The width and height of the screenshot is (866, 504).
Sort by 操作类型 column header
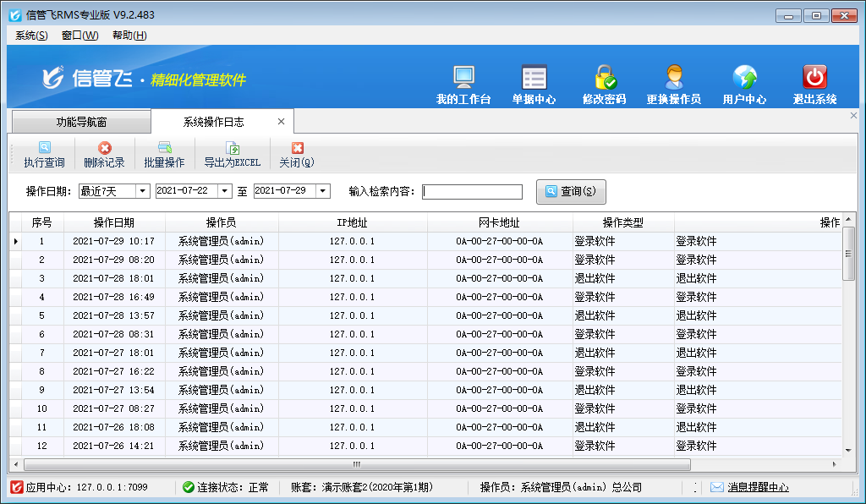[623, 222]
